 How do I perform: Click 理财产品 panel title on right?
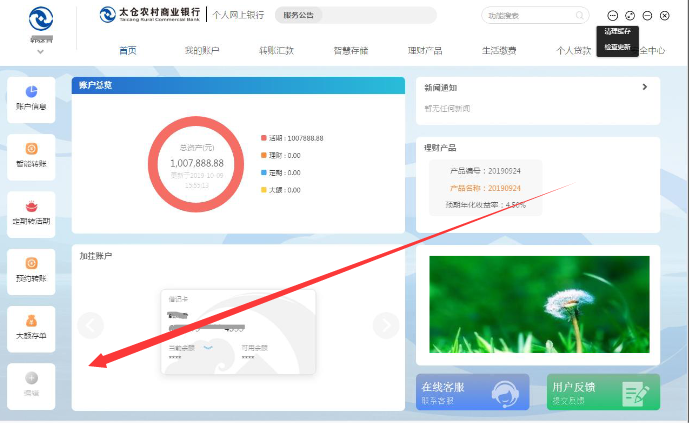point(440,148)
